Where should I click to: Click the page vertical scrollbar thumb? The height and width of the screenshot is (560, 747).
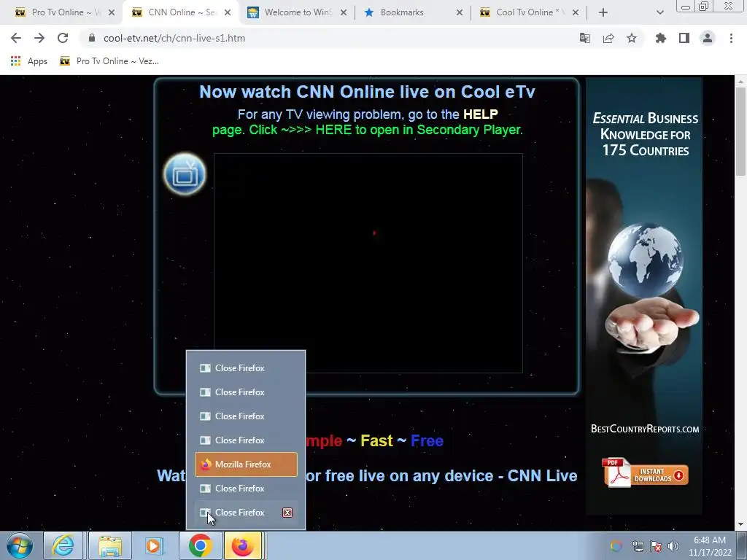pos(740,131)
